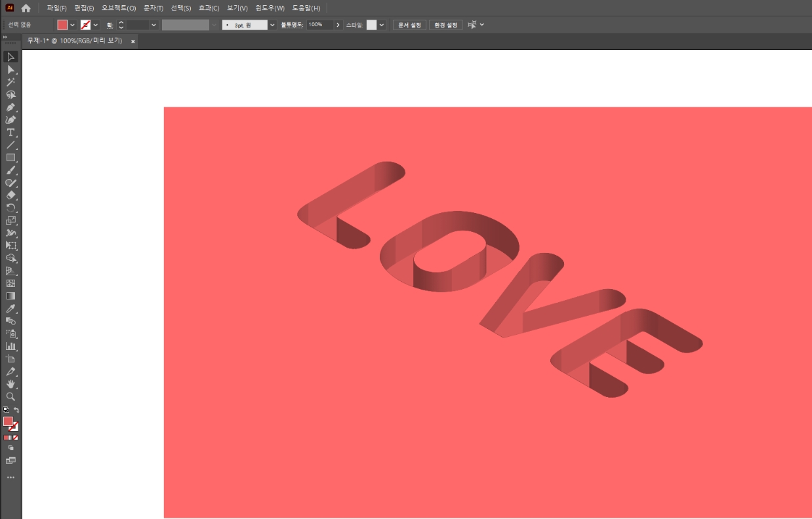This screenshot has width=812, height=519.
Task: Click the 문서 설정 button
Action: (409, 25)
